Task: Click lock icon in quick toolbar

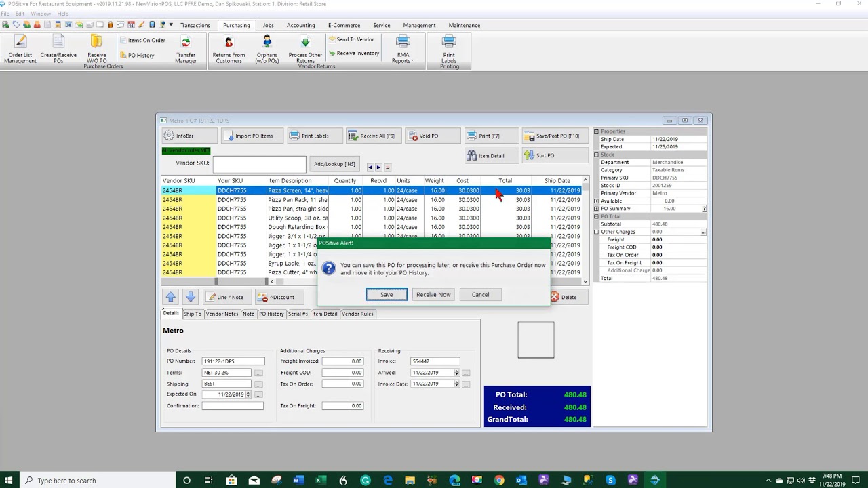Action: pyautogui.click(x=111, y=25)
